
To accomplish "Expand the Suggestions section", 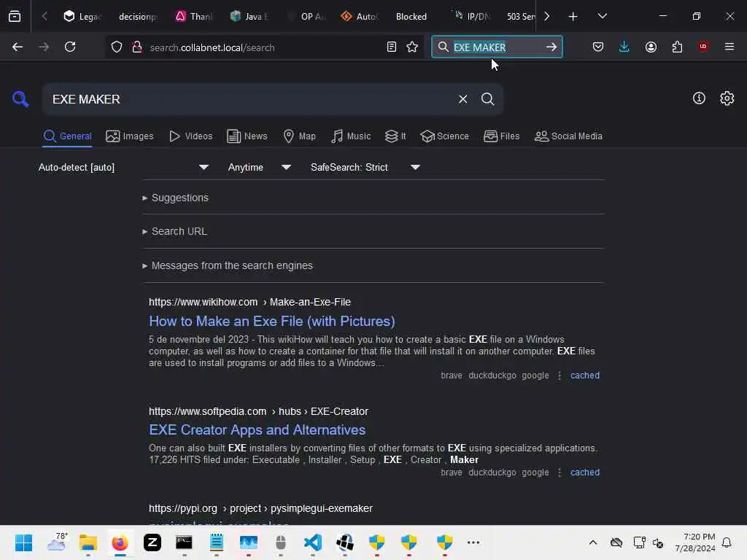I will point(175,198).
